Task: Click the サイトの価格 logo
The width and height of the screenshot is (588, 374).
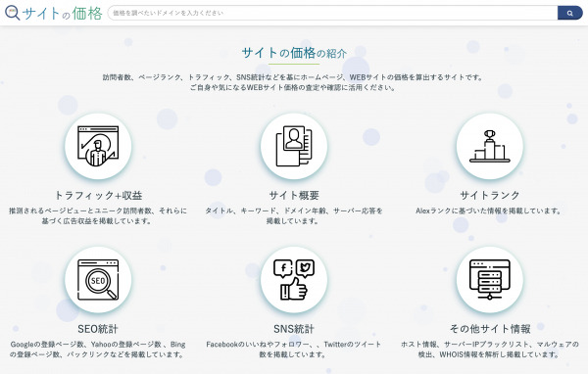Action: [x=54, y=13]
